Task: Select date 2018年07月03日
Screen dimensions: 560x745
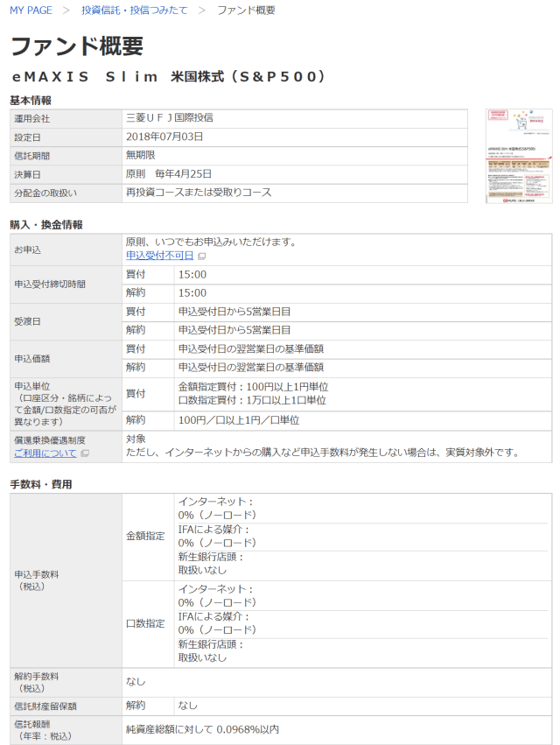Action: pos(164,137)
